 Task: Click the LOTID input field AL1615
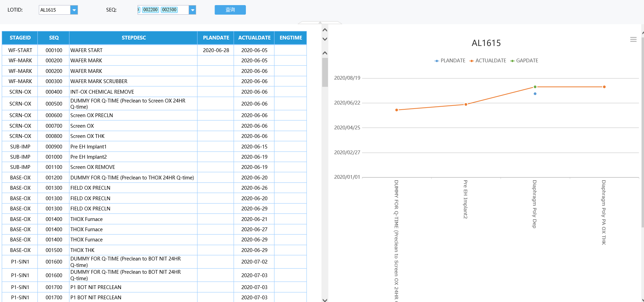[54, 10]
